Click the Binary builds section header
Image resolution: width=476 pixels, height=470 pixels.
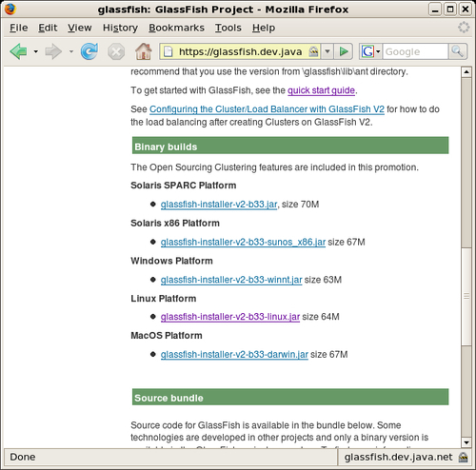click(290, 146)
